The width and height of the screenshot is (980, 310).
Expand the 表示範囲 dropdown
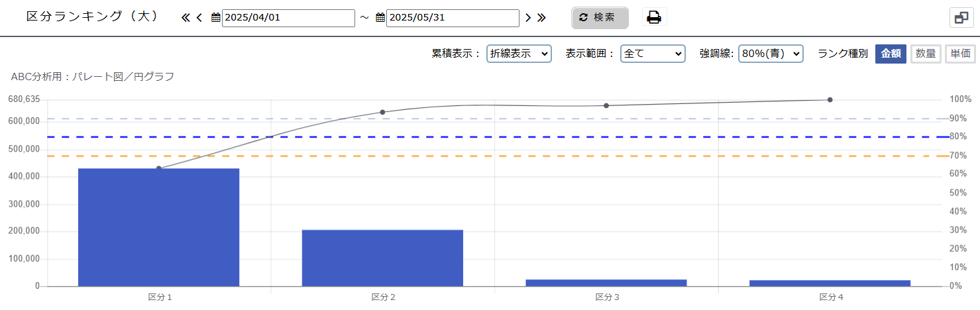point(652,54)
